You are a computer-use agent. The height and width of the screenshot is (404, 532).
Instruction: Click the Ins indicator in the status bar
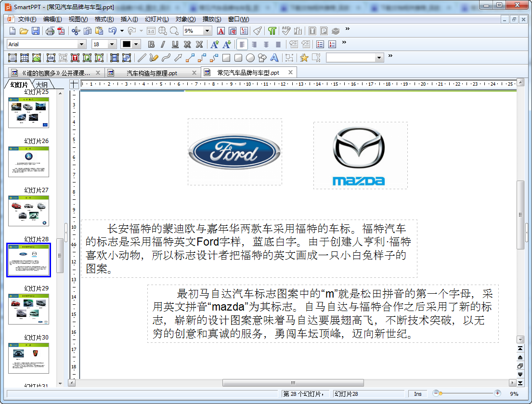pos(418,394)
